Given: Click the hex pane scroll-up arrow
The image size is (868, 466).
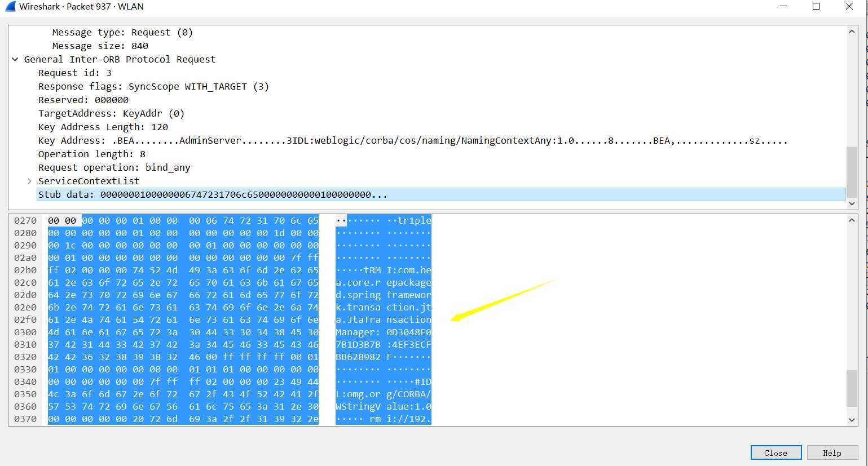Looking at the screenshot, I should click(852, 220).
